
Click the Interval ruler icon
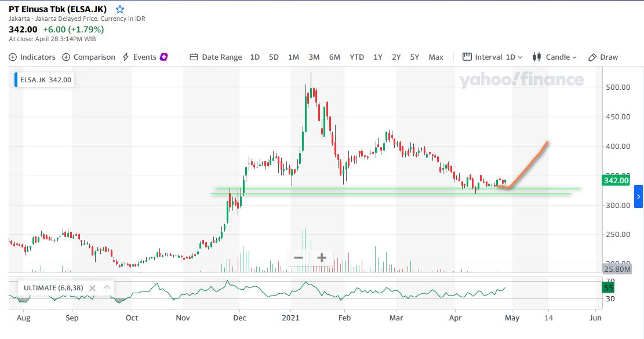467,57
